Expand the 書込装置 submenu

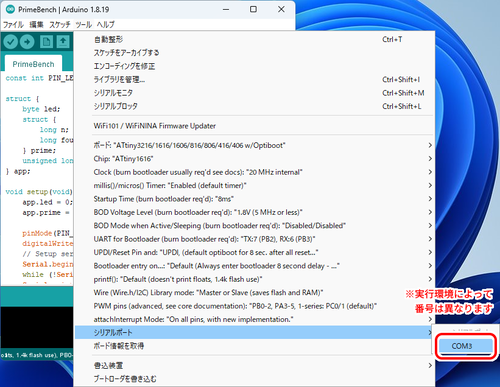tap(254, 365)
